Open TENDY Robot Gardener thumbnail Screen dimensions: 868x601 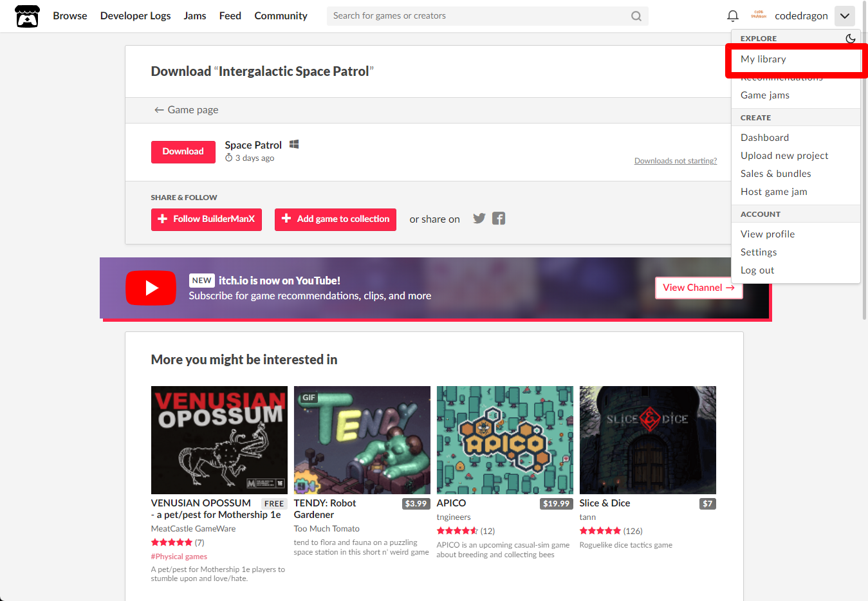click(362, 440)
